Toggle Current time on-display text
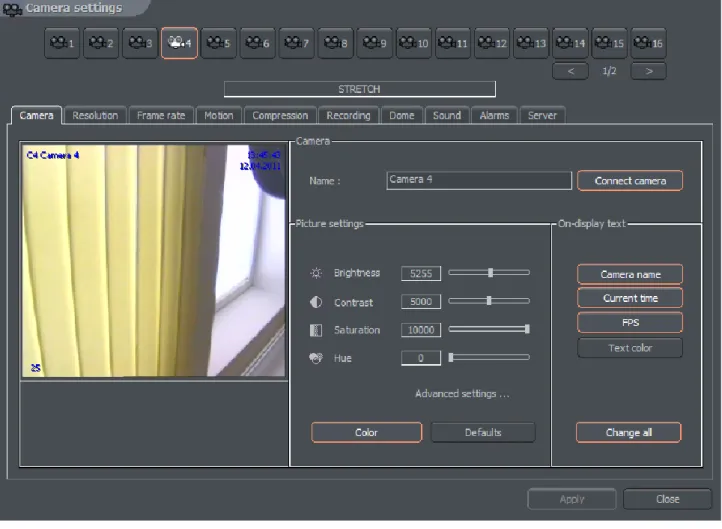The width and height of the screenshot is (722, 529). 630,298
